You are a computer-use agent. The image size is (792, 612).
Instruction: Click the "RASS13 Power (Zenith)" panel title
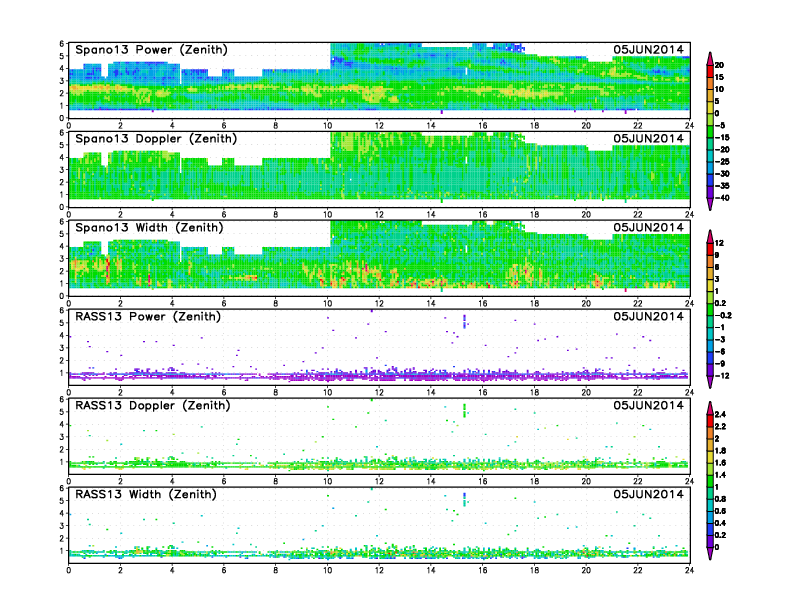click(148, 316)
